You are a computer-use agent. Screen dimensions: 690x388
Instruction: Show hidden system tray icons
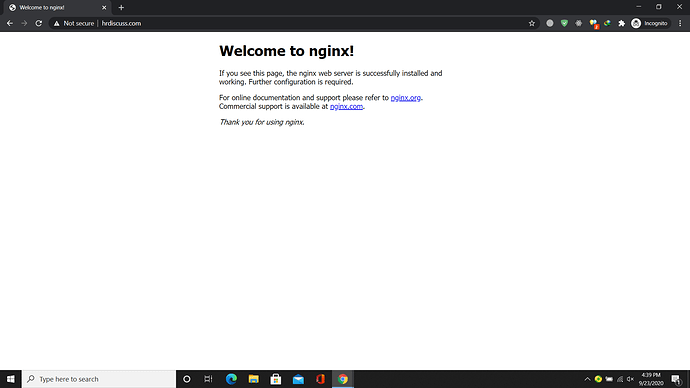click(587, 379)
